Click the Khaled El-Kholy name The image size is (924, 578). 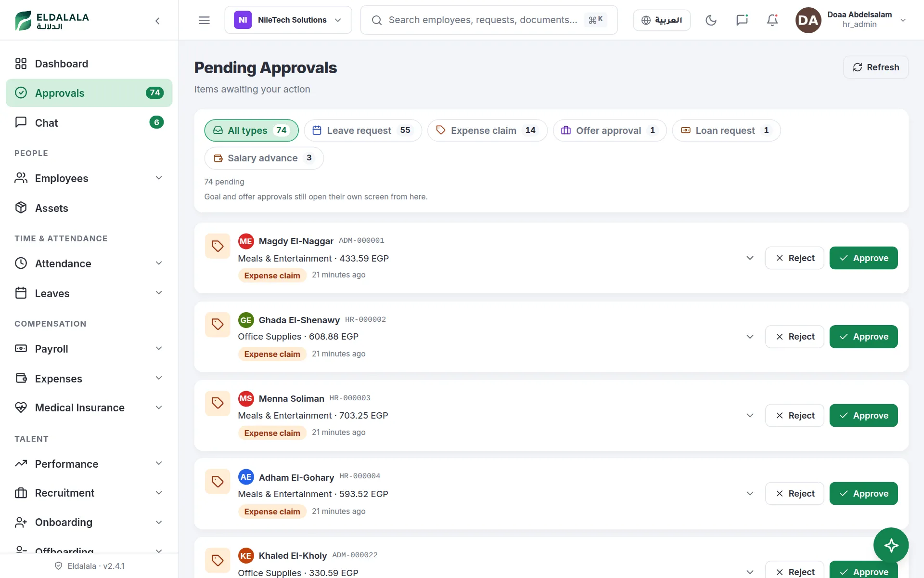tap(293, 555)
